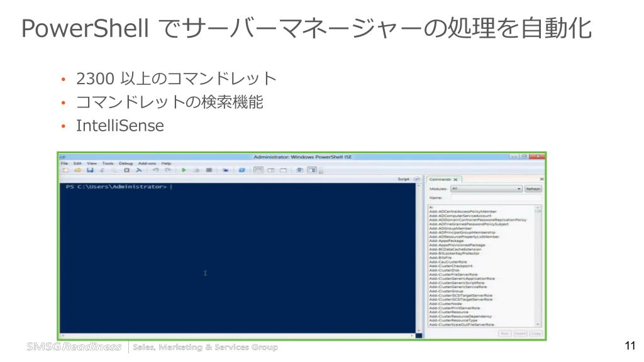This screenshot has width=644, height=362.
Task: Click the Open script folder icon
Action: (x=77, y=170)
